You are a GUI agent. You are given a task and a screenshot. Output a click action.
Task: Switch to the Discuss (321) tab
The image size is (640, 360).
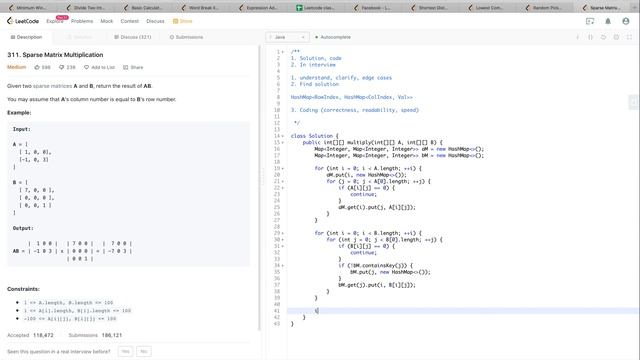coord(133,37)
